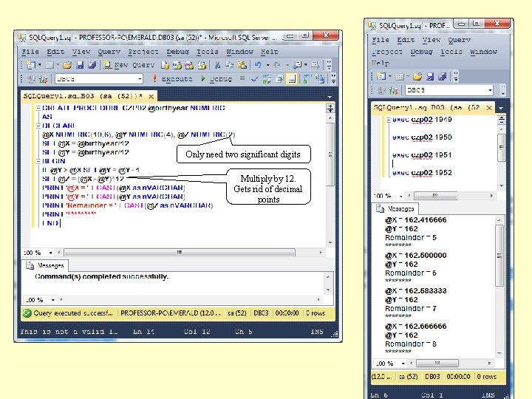This screenshot has height=399, width=532.
Task: Display Estimated Execution Plan icon
Action: click(267, 79)
